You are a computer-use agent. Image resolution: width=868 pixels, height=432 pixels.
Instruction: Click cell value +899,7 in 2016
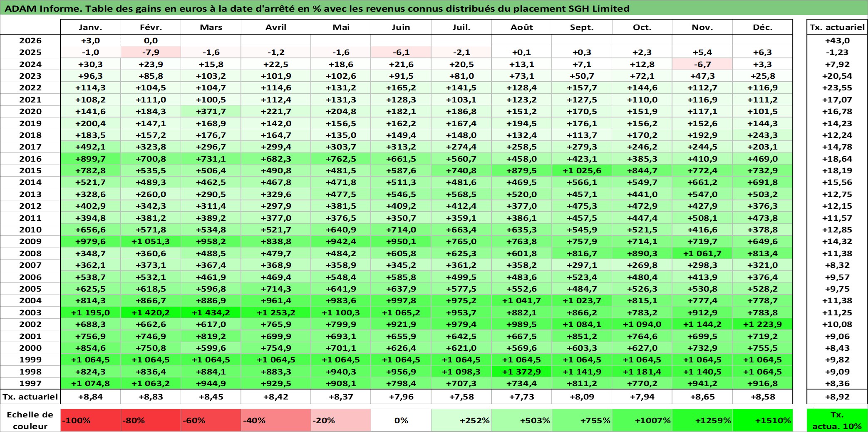pyautogui.click(x=91, y=159)
